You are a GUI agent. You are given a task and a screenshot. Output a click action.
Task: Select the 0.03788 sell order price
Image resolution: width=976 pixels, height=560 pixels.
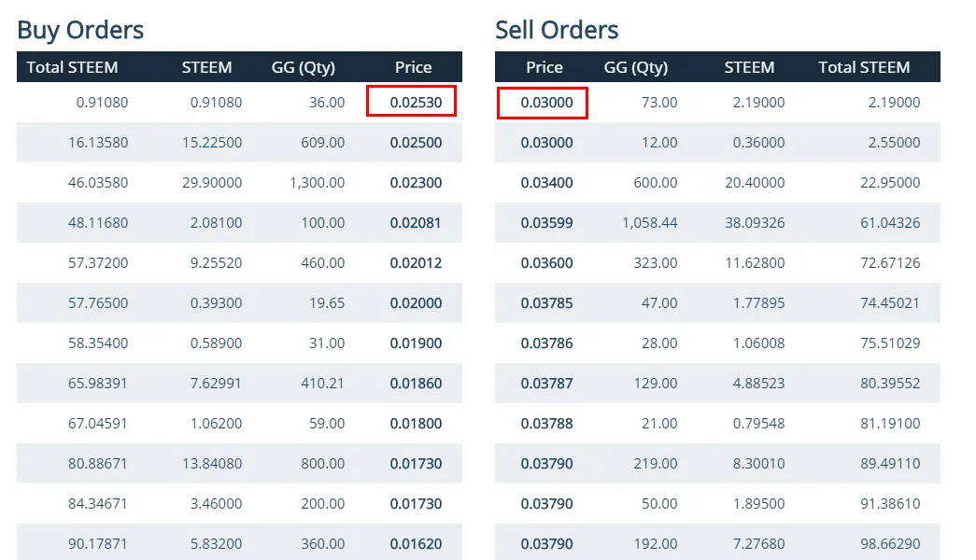[x=547, y=424]
